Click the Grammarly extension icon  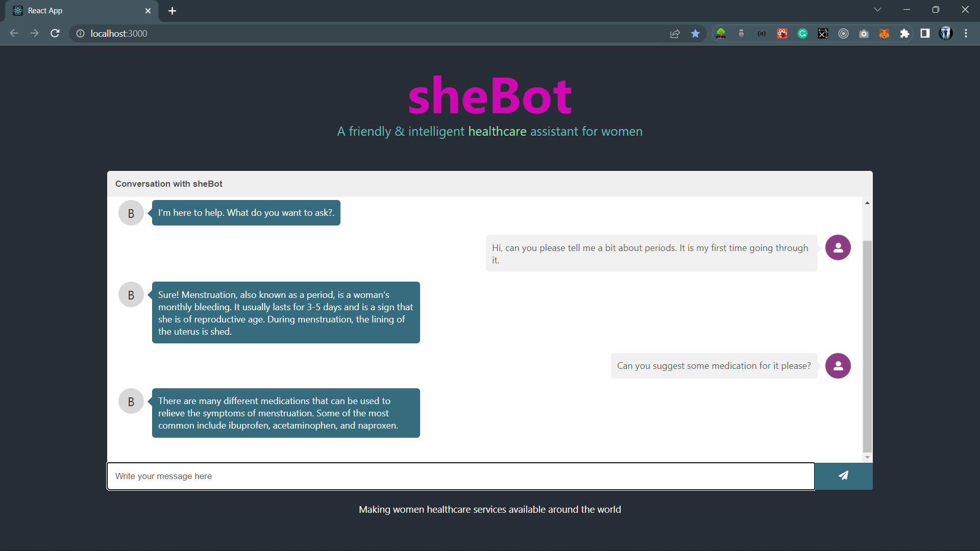(802, 34)
